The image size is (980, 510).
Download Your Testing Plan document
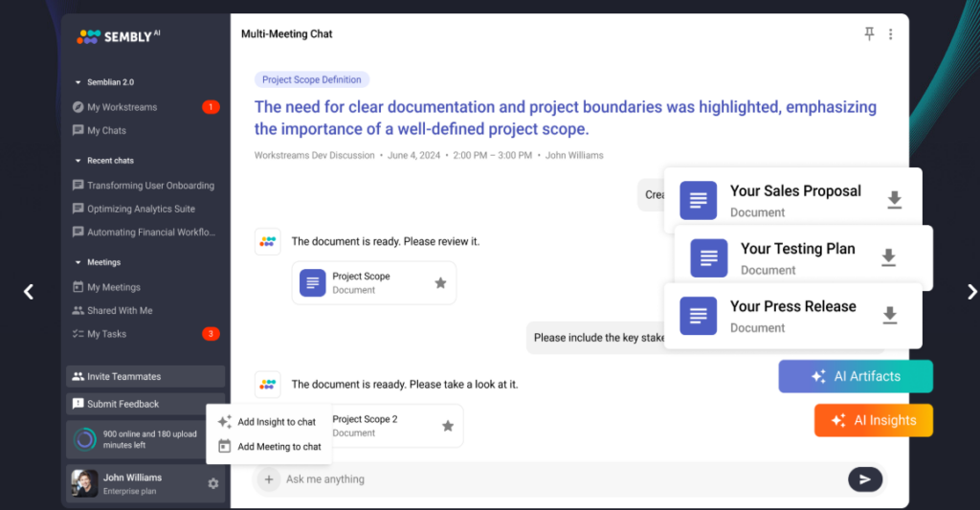pos(889,257)
